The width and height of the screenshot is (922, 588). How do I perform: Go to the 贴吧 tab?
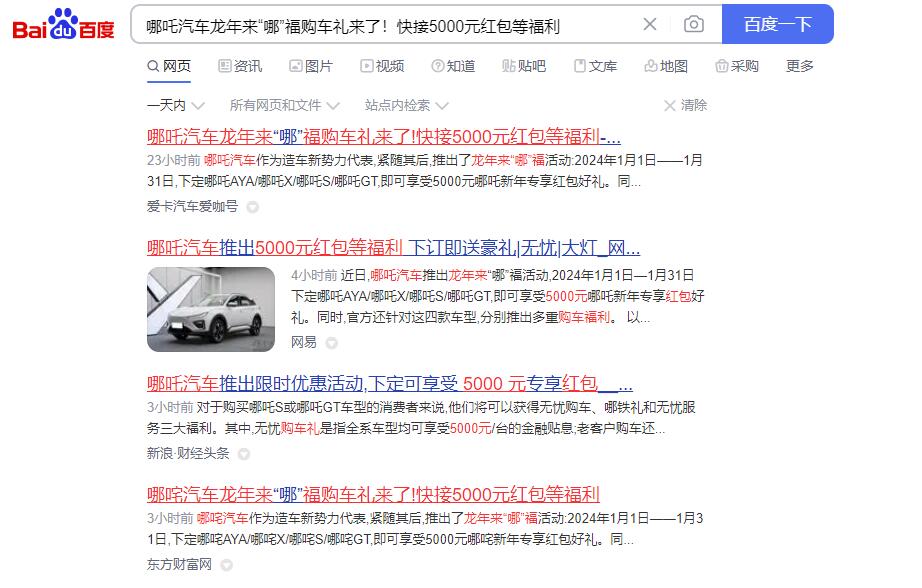click(525, 66)
